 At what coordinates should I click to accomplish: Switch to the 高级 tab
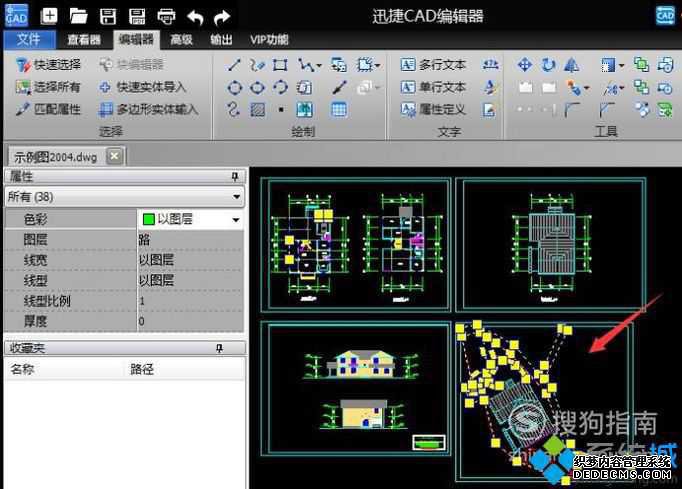pos(181,40)
